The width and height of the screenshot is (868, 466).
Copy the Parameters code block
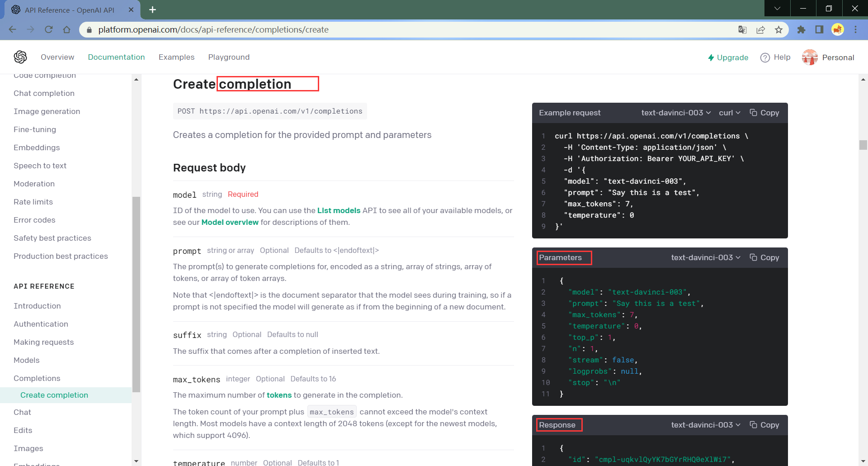pos(764,257)
